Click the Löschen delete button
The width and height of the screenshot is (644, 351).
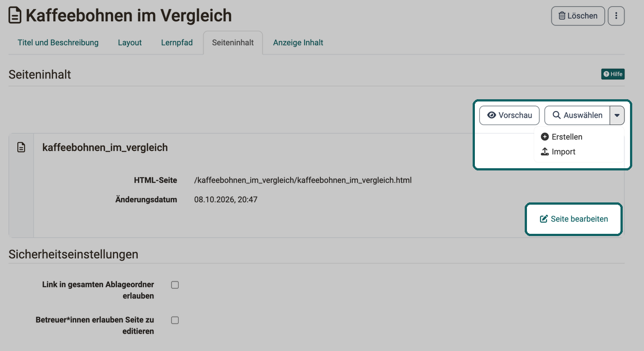577,16
